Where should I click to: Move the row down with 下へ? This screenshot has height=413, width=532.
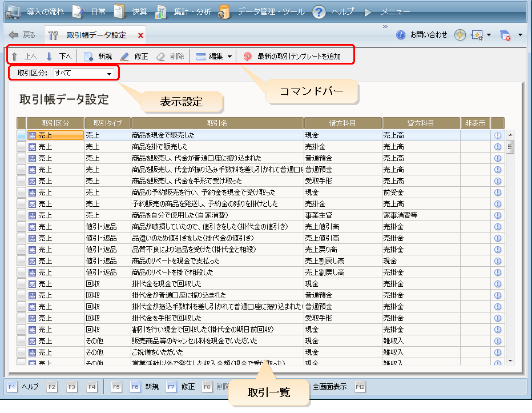58,57
